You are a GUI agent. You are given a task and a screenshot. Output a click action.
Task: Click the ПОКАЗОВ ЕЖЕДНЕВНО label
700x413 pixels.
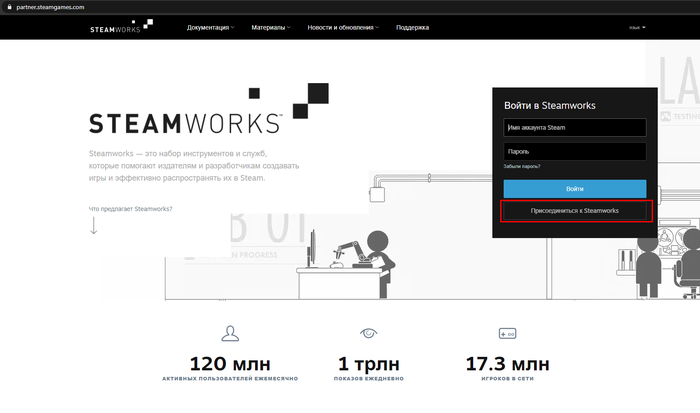pos(369,379)
